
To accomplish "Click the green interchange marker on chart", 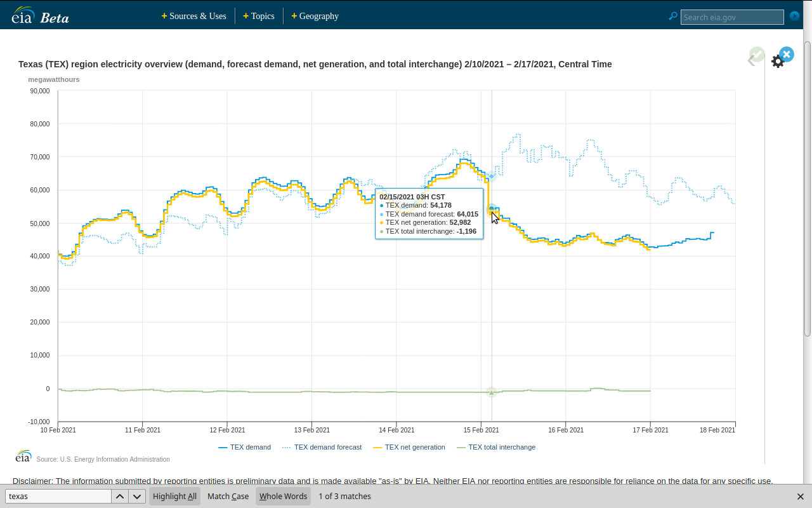I will (x=491, y=392).
